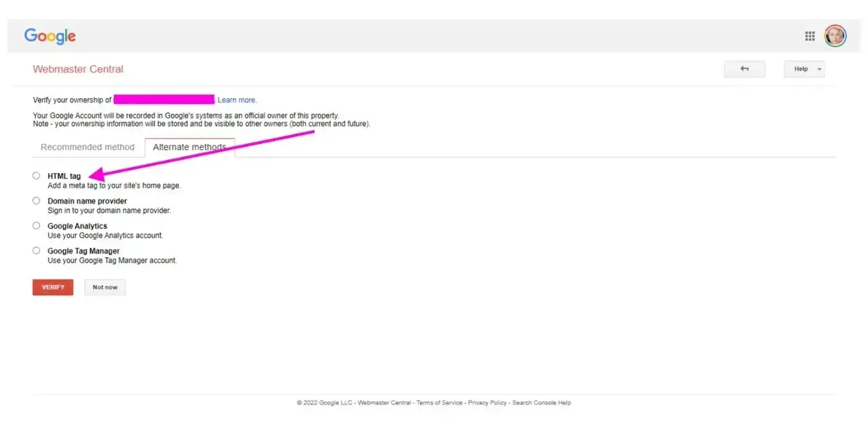Viewport: 868px width, 422px height.
Task: Select the HTML tag radio button
Action: [x=37, y=176]
